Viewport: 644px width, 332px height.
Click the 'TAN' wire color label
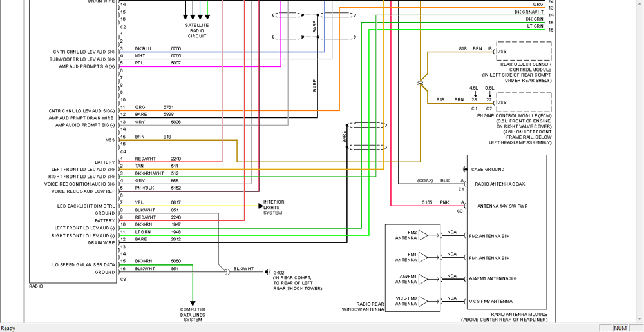click(x=139, y=166)
